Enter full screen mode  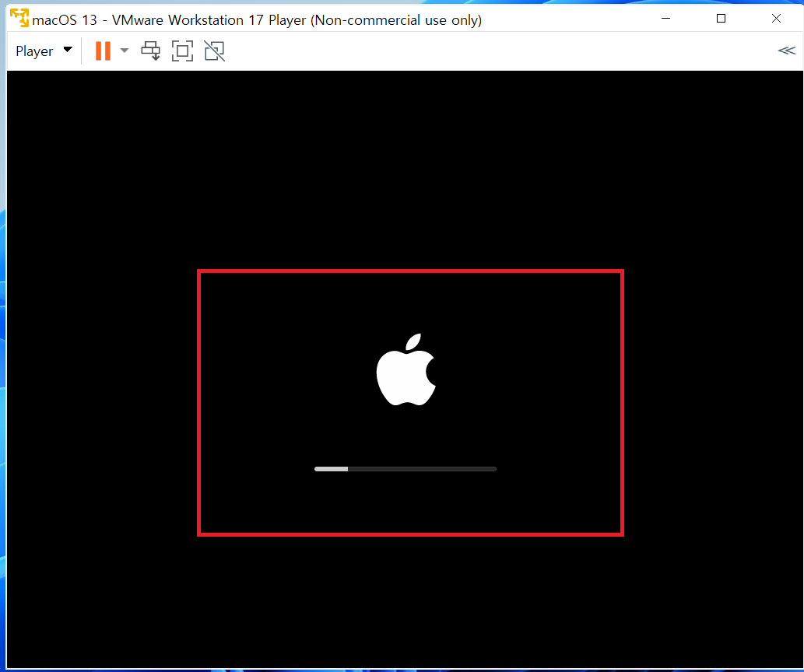pos(183,51)
